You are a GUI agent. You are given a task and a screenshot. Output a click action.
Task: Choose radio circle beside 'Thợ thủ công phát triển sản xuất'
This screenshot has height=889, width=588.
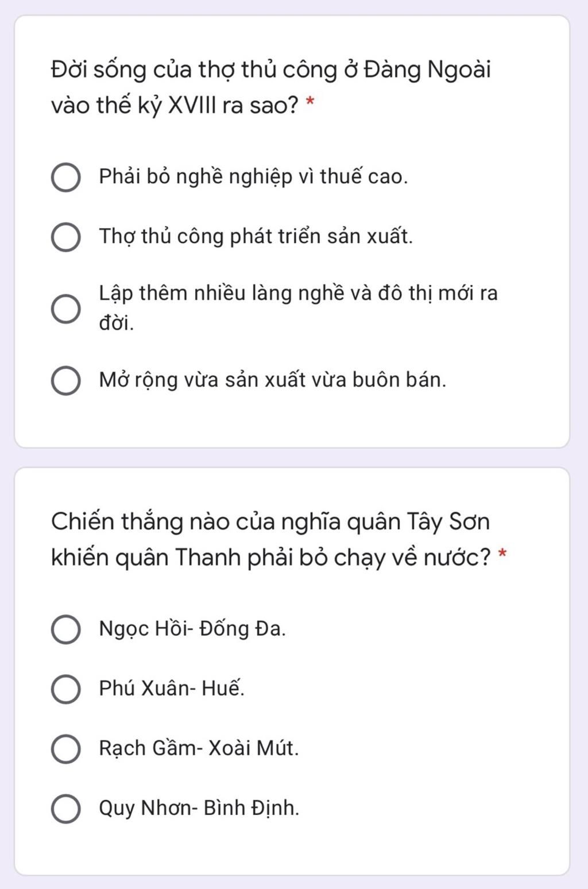(x=66, y=237)
